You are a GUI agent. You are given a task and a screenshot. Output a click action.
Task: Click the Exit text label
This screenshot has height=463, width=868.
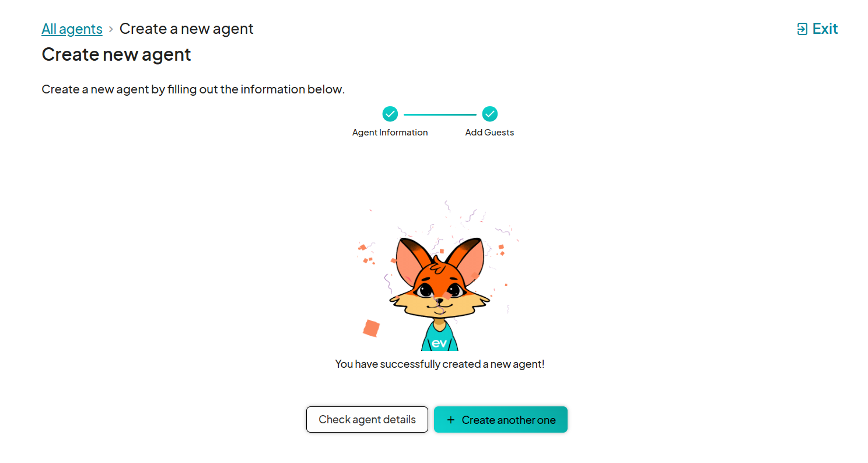click(825, 29)
